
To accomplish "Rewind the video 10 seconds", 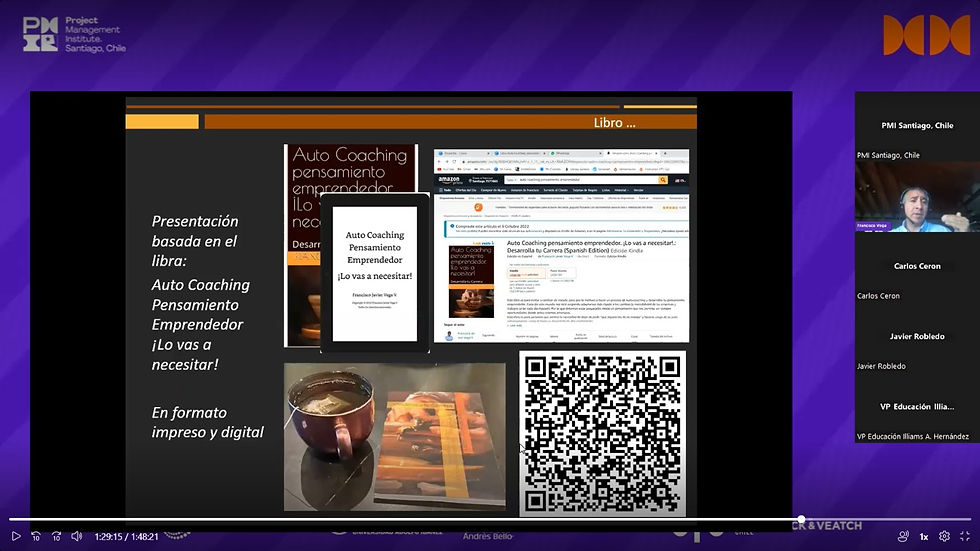I will [x=36, y=536].
